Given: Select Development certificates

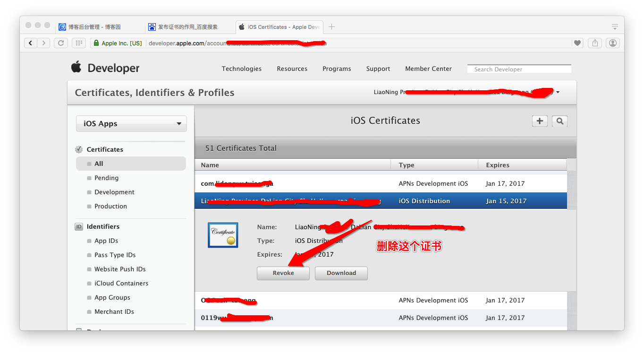Looking at the screenshot, I should point(114,192).
